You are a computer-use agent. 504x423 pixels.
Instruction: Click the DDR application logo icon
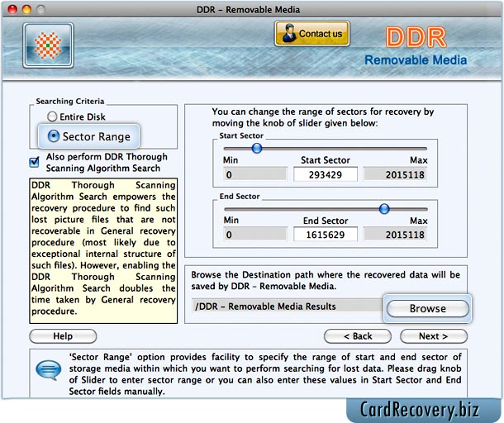[x=48, y=45]
